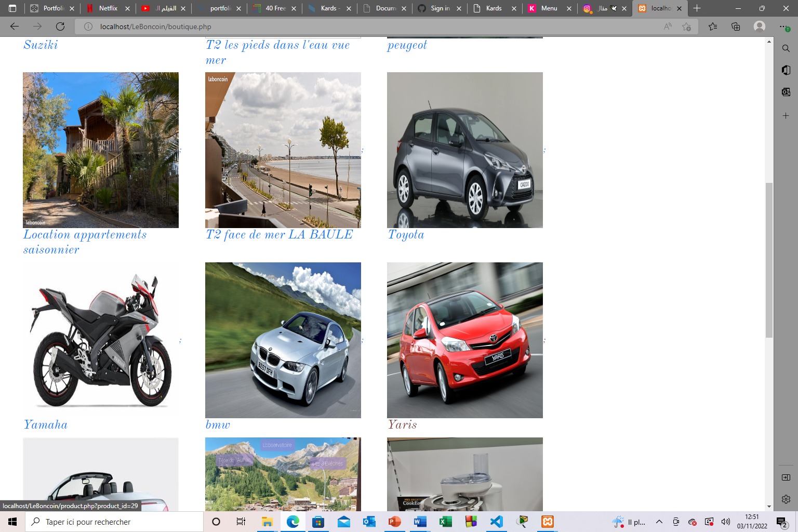
Task: Open the Suziki product link
Action: (x=41, y=45)
